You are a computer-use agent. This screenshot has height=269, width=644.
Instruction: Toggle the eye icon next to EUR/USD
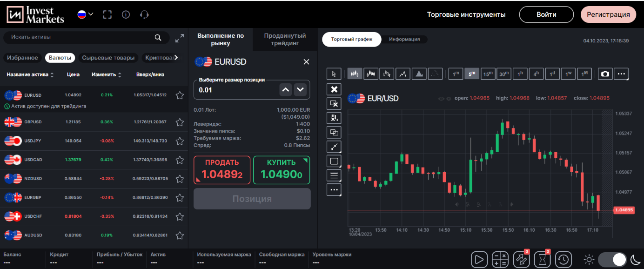click(x=440, y=98)
